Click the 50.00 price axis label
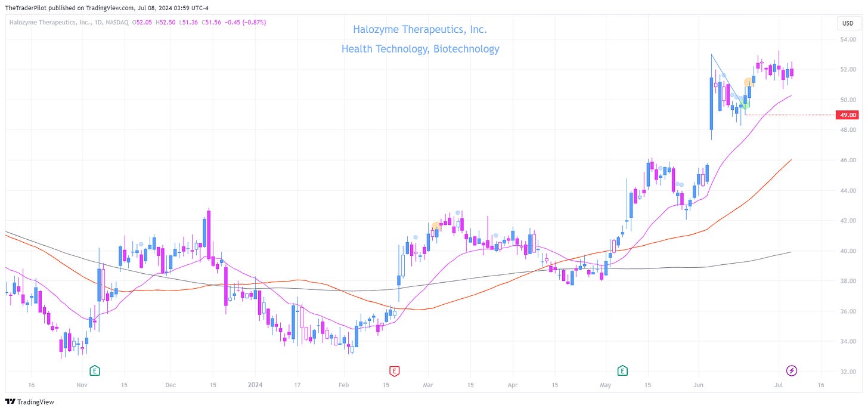The height and width of the screenshot is (411, 868). (848, 100)
